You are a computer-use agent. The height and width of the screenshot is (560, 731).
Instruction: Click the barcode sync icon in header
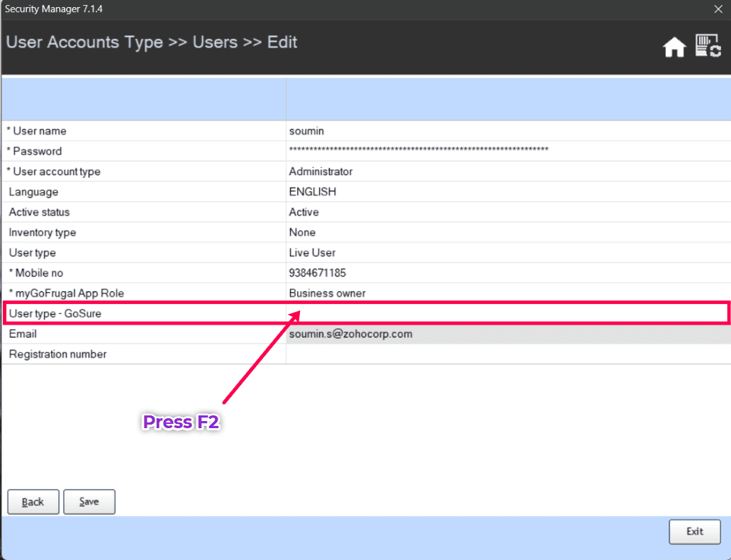click(708, 46)
